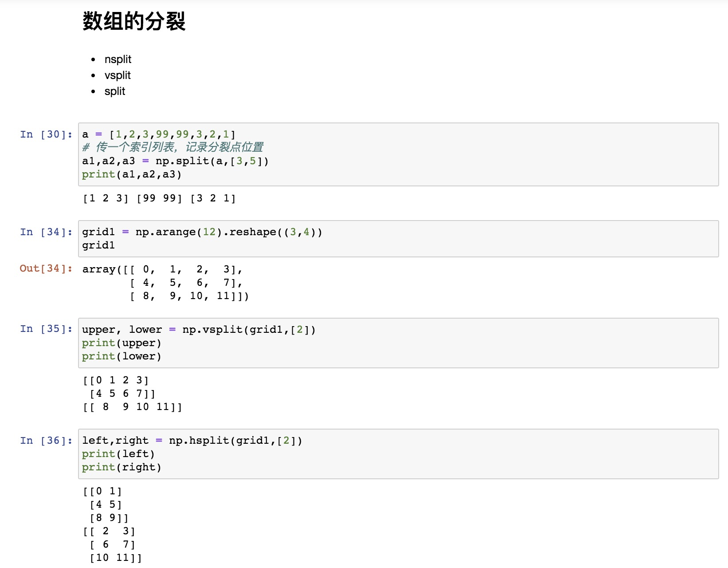Click the In [30] cell prompt
This screenshot has height=568, width=728.
click(x=46, y=134)
